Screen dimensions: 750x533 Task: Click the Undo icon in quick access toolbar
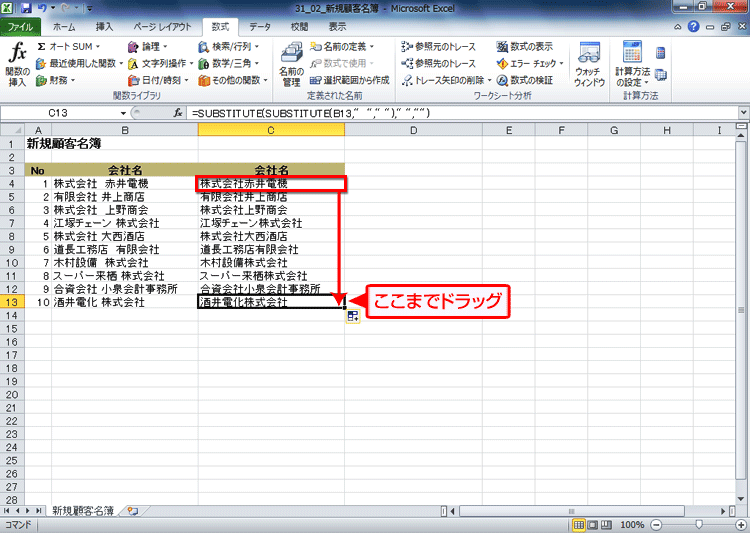tap(42, 8)
